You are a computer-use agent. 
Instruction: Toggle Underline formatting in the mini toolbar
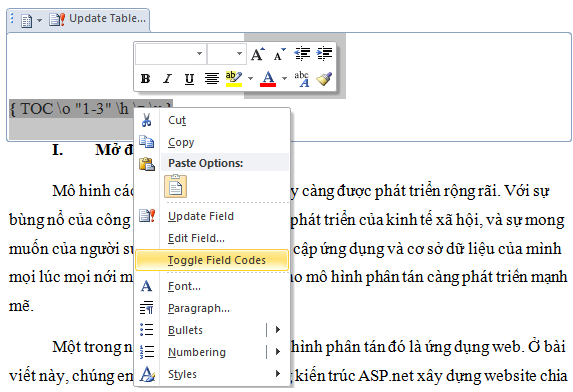(x=189, y=79)
